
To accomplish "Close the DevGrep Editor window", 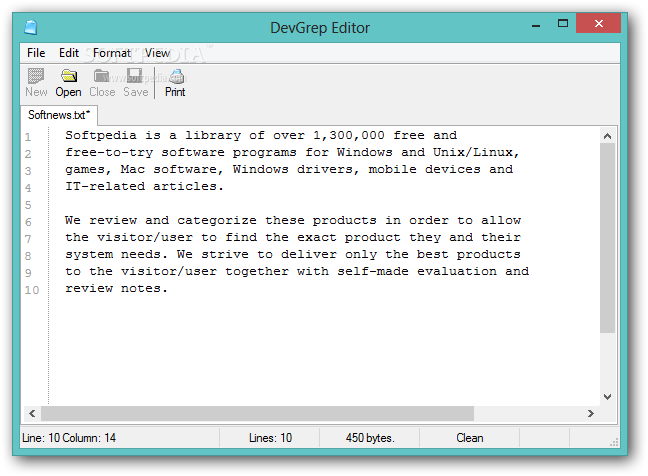I will pyautogui.click(x=598, y=23).
